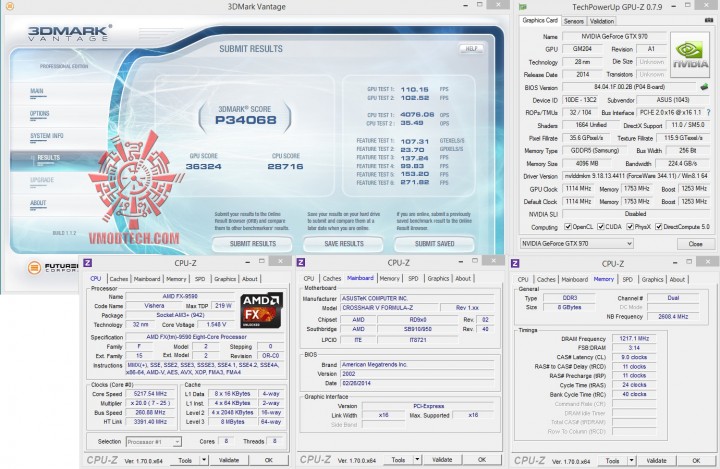Click the GPU-Z Name field NVIDIA GeForce GTX 970

click(614, 36)
